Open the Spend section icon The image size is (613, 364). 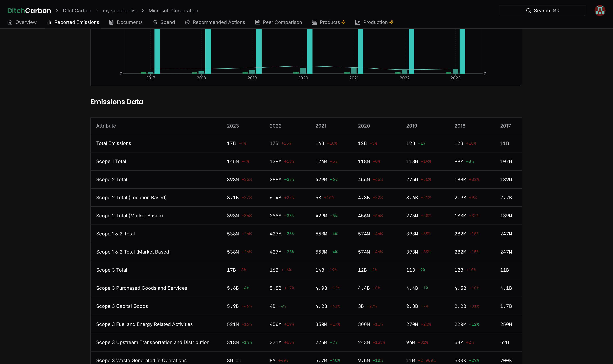coord(155,22)
